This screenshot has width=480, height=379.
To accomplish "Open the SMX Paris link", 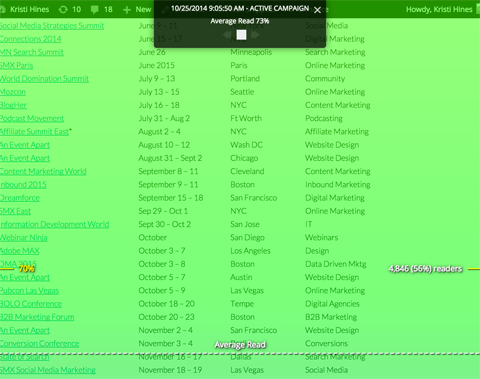I will (17, 65).
